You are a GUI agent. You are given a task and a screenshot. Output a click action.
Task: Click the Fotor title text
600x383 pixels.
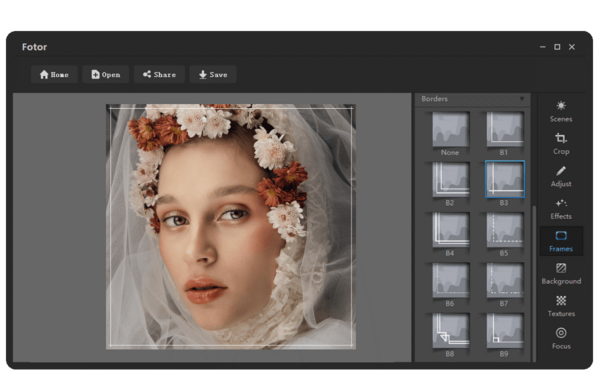click(x=34, y=47)
